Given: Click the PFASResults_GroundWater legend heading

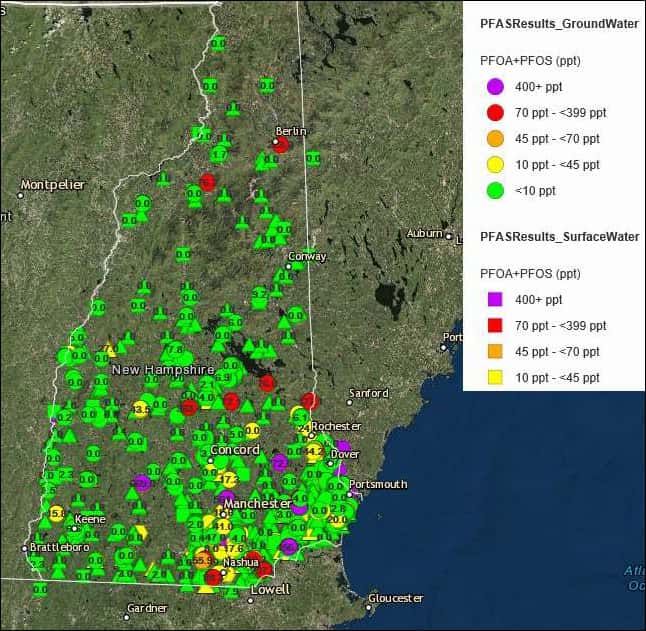Looking at the screenshot, I should tap(559, 24).
